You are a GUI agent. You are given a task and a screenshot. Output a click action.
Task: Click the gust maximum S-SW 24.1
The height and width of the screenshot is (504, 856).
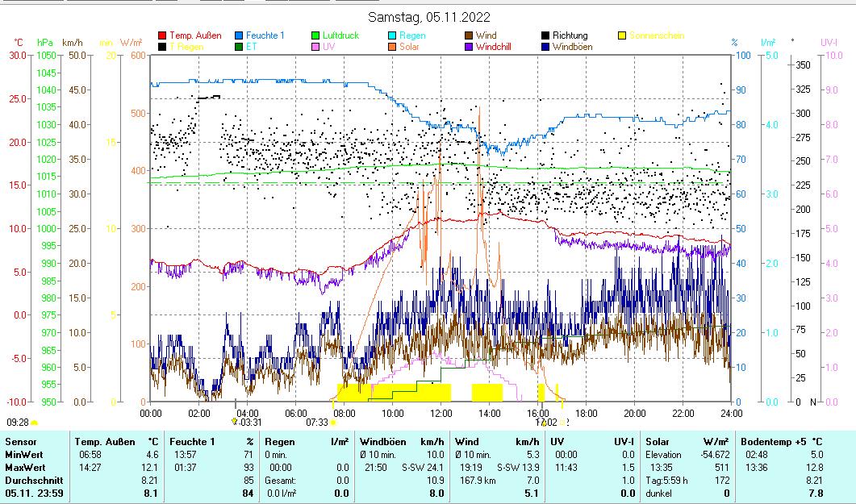(x=423, y=468)
